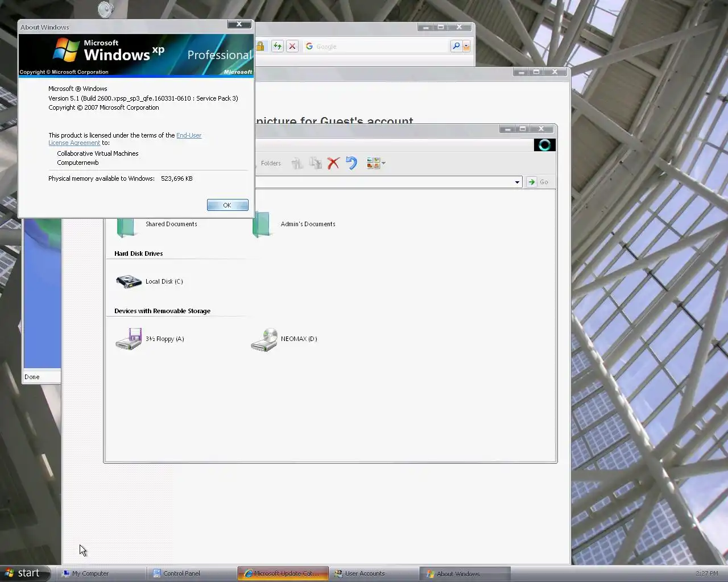728x582 pixels.
Task: Select the Admin's Documents folder
Action: pos(293,224)
